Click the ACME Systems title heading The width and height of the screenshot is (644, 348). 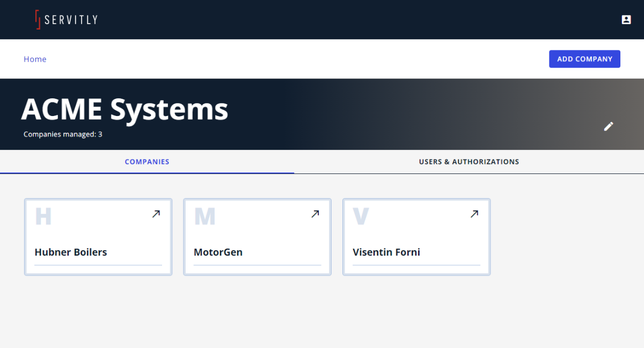pyautogui.click(x=125, y=109)
